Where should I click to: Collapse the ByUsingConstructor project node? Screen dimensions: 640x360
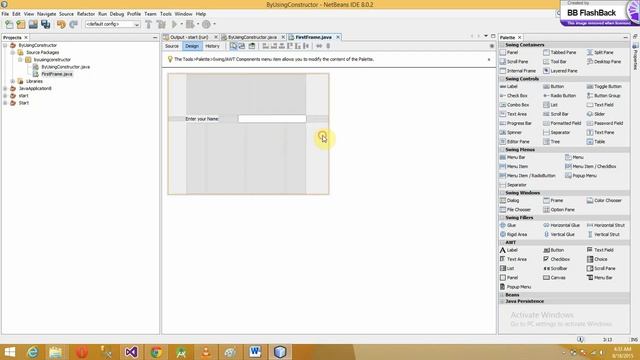point(5,45)
